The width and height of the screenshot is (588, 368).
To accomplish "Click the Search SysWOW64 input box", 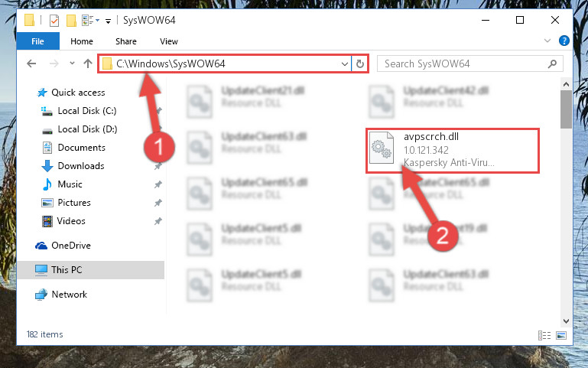I will (465, 64).
